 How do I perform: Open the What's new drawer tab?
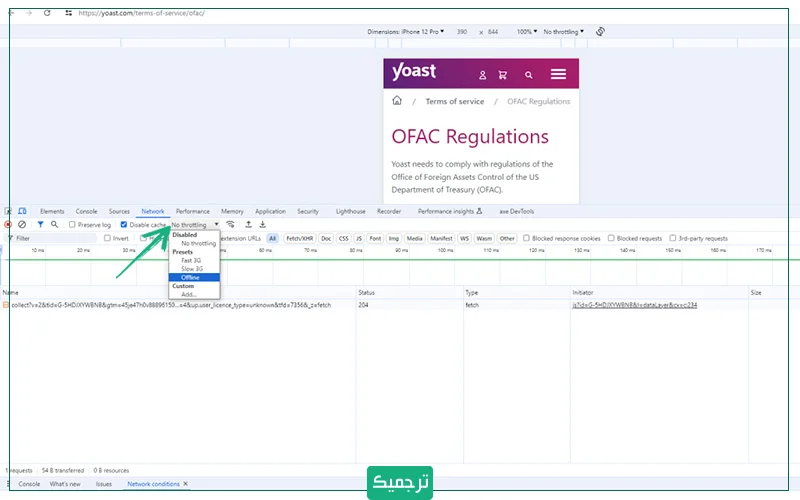click(65, 484)
